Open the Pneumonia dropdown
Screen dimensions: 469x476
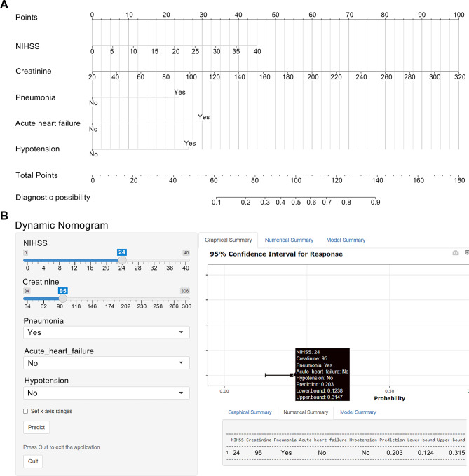coord(107,332)
